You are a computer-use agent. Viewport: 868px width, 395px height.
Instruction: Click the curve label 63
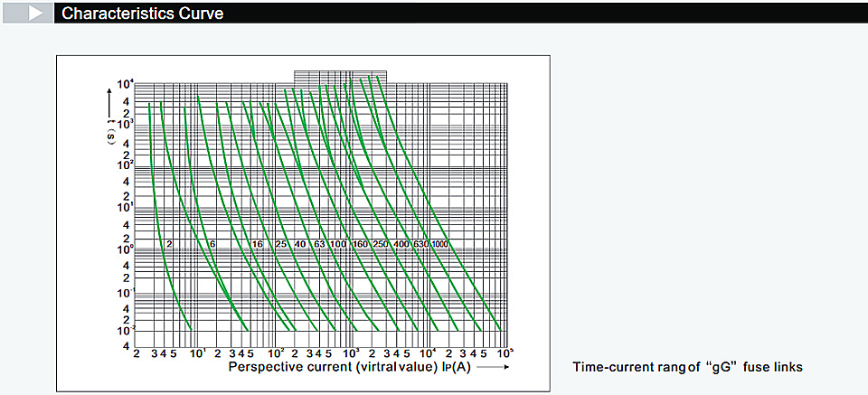(x=319, y=244)
